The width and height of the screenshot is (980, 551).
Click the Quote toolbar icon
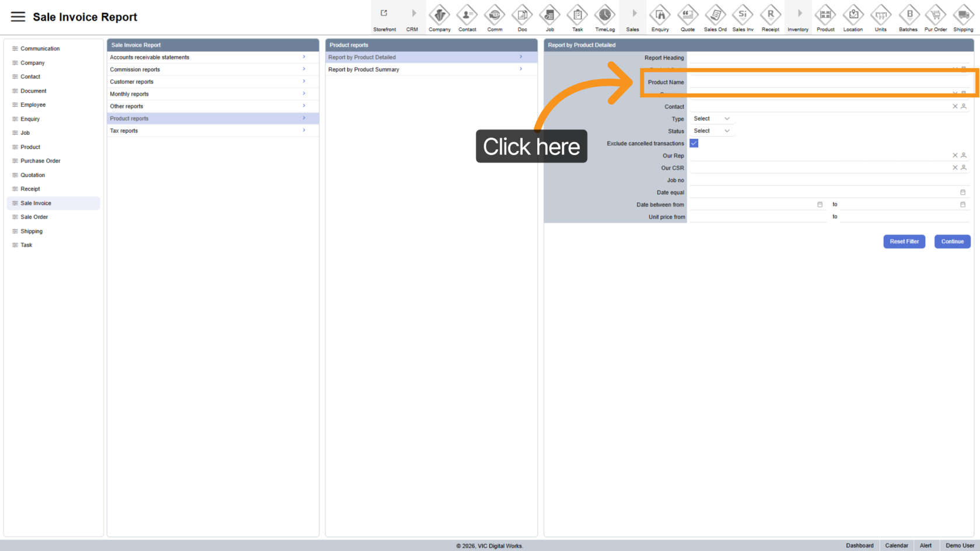click(688, 15)
